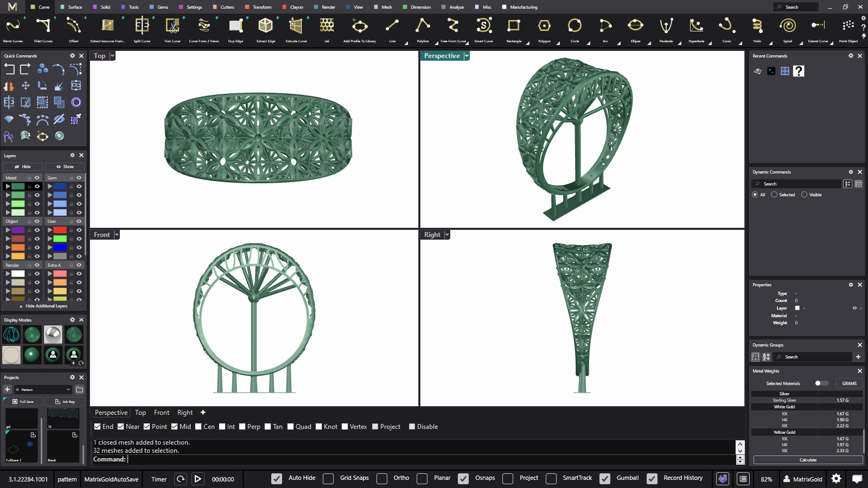This screenshot has width=868, height=488.
Task: Click the Hide layers button
Action: [x=23, y=166]
